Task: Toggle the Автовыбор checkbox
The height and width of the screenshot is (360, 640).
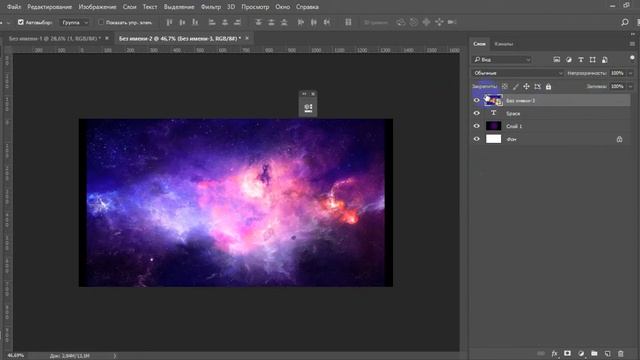Action: point(21,22)
